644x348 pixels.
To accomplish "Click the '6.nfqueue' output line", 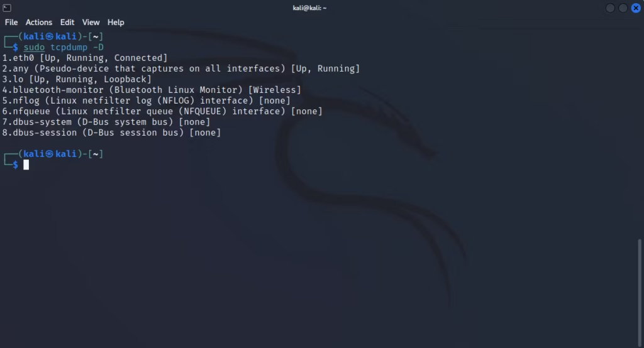I will [x=162, y=111].
